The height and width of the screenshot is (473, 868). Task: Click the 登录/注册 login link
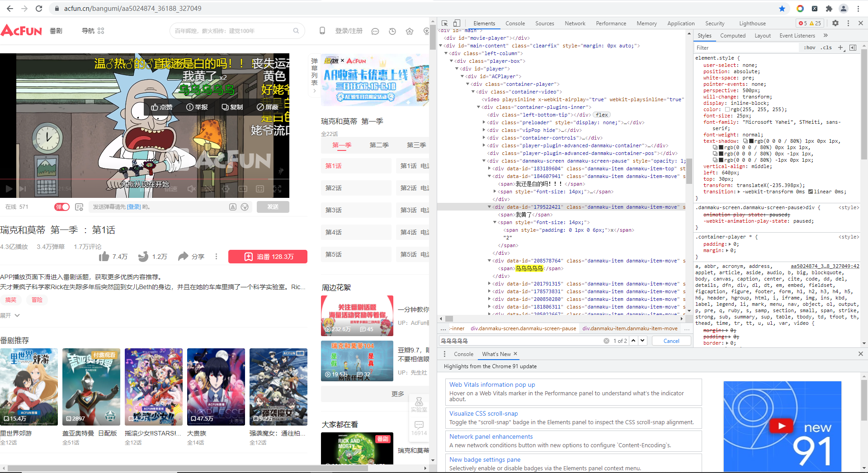pyautogui.click(x=349, y=31)
